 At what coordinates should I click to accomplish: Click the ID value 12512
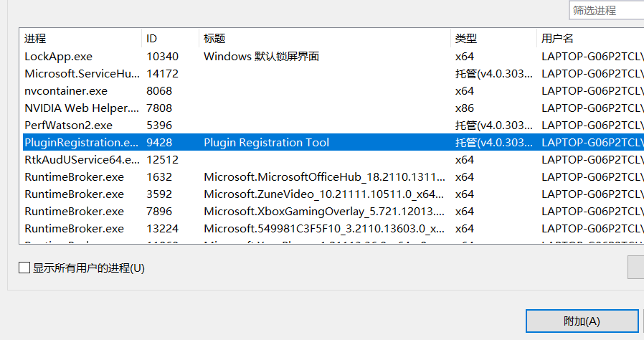click(x=163, y=160)
